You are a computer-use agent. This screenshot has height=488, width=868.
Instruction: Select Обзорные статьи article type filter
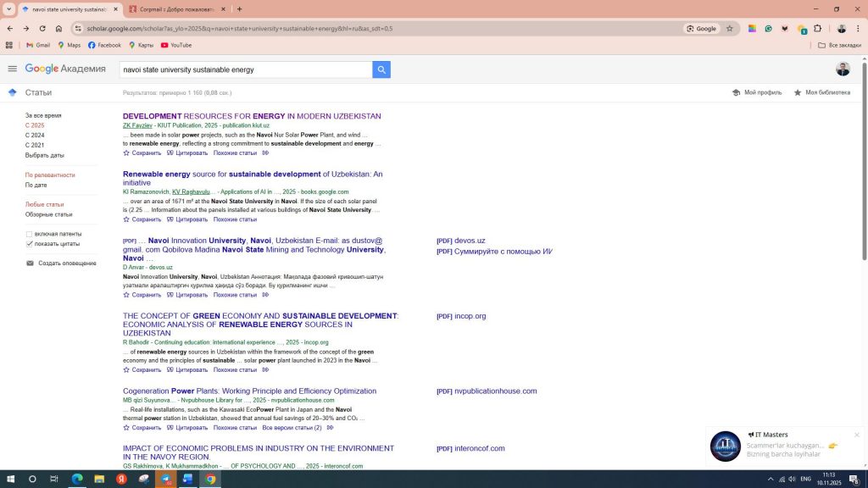[48, 214]
